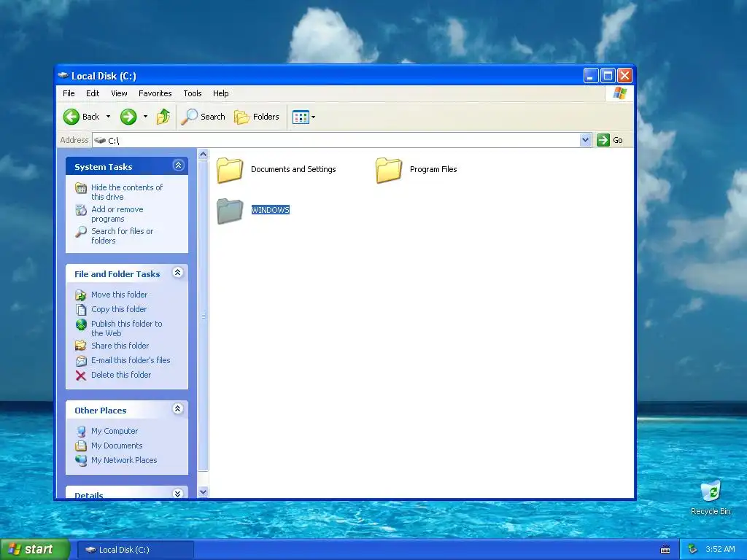The image size is (747, 560).
Task: Click Move this folder link
Action: [119, 295]
